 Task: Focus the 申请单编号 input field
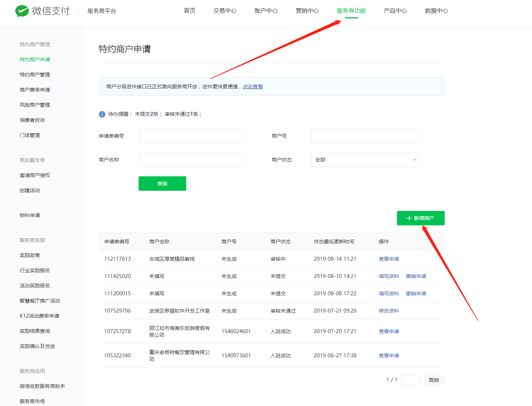(192, 136)
